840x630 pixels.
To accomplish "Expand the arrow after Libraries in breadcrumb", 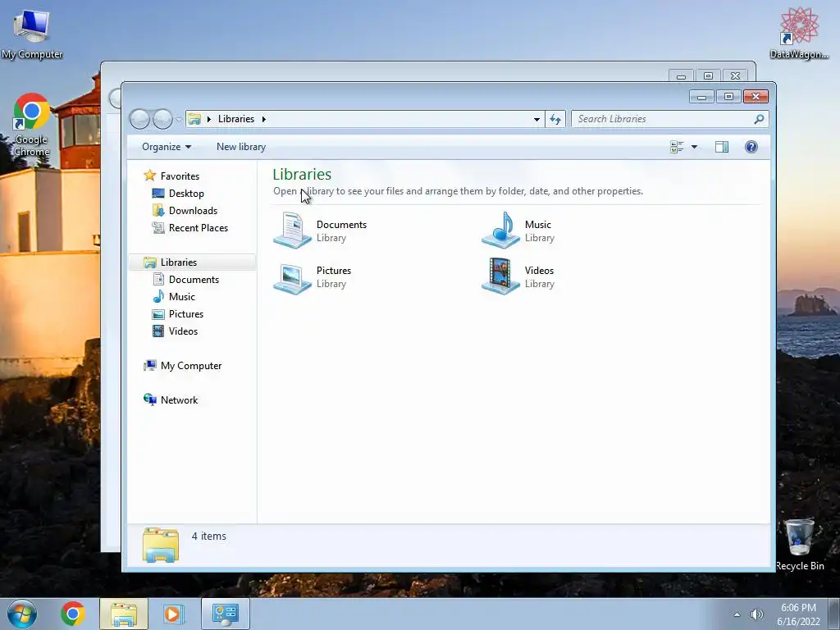I will coord(263,119).
